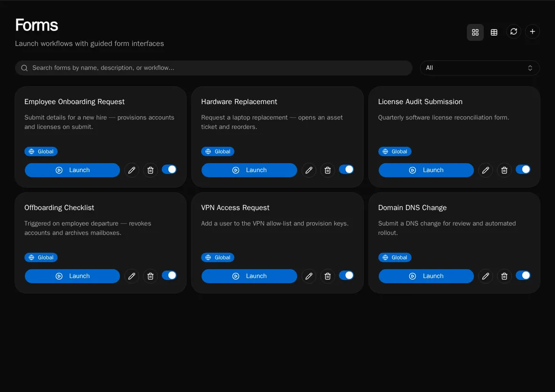555x392 pixels.
Task: Switch to grid view layout
Action: click(x=475, y=32)
